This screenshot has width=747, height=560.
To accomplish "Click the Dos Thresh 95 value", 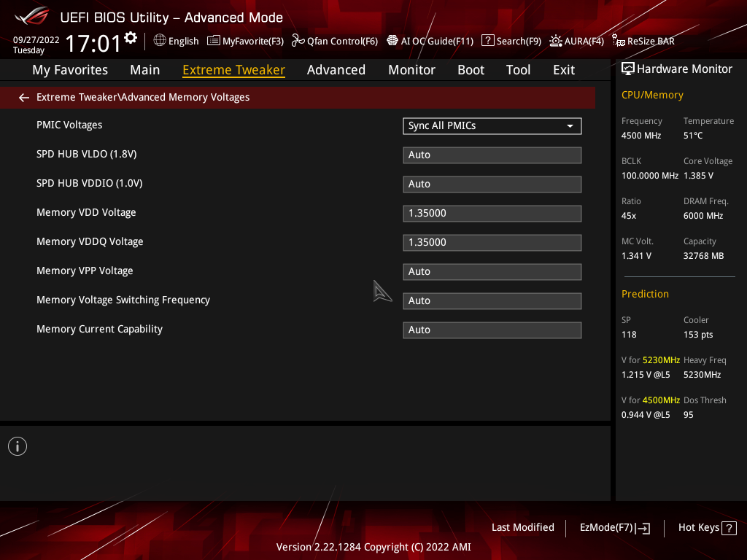I will point(688,415).
